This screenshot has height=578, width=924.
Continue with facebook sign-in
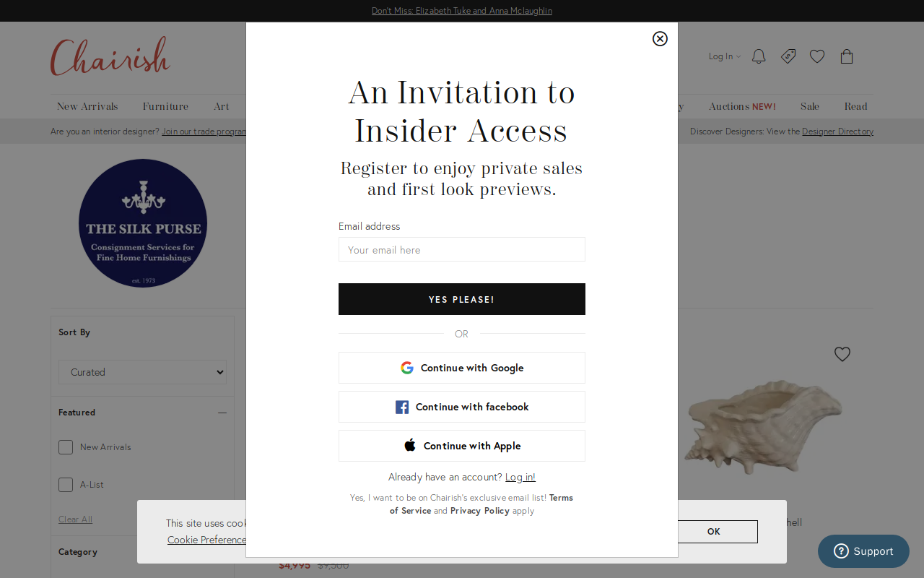pos(462,407)
